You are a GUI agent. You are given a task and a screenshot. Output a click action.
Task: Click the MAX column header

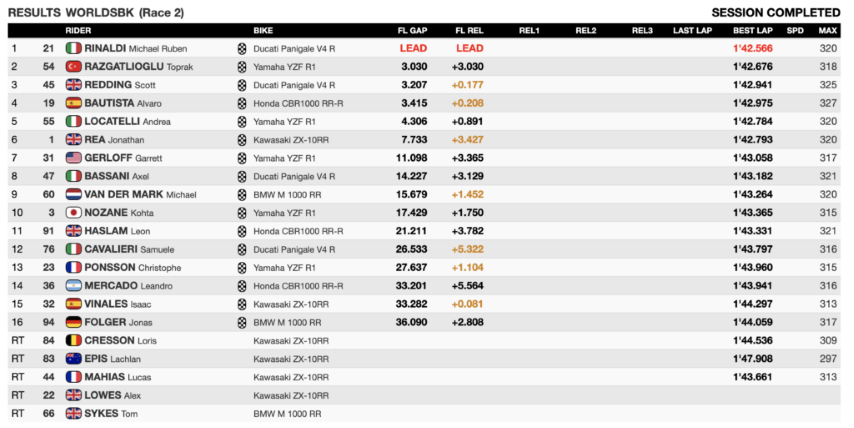pyautogui.click(x=828, y=30)
